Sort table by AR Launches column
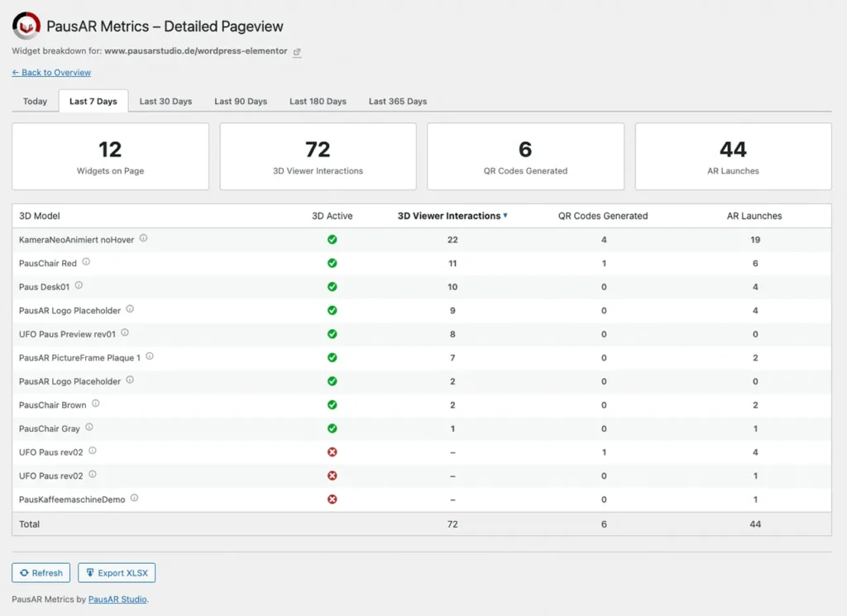 (754, 216)
